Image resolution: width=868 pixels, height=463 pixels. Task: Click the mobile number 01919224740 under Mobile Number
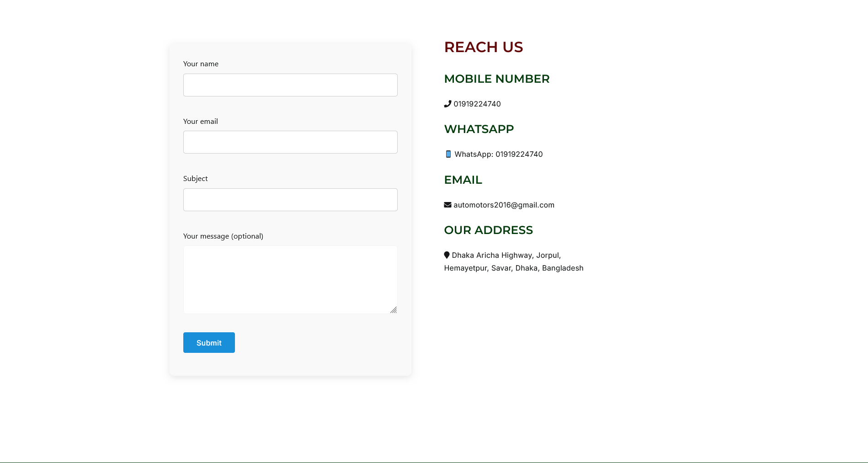tap(477, 104)
